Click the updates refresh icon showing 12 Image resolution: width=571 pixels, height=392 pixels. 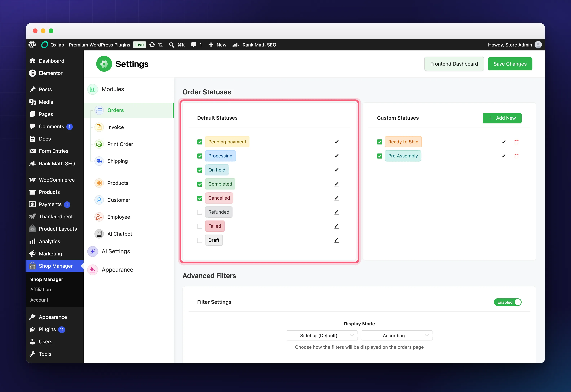coord(152,45)
